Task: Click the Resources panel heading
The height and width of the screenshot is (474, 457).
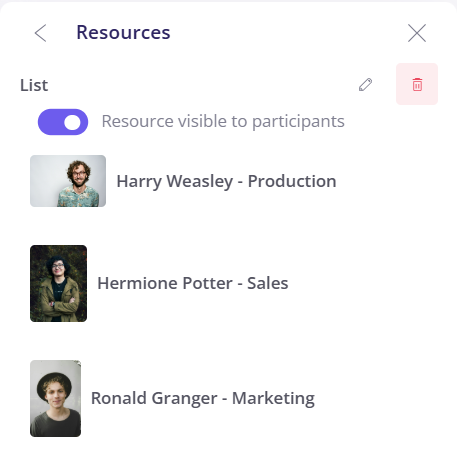Action: [x=123, y=32]
